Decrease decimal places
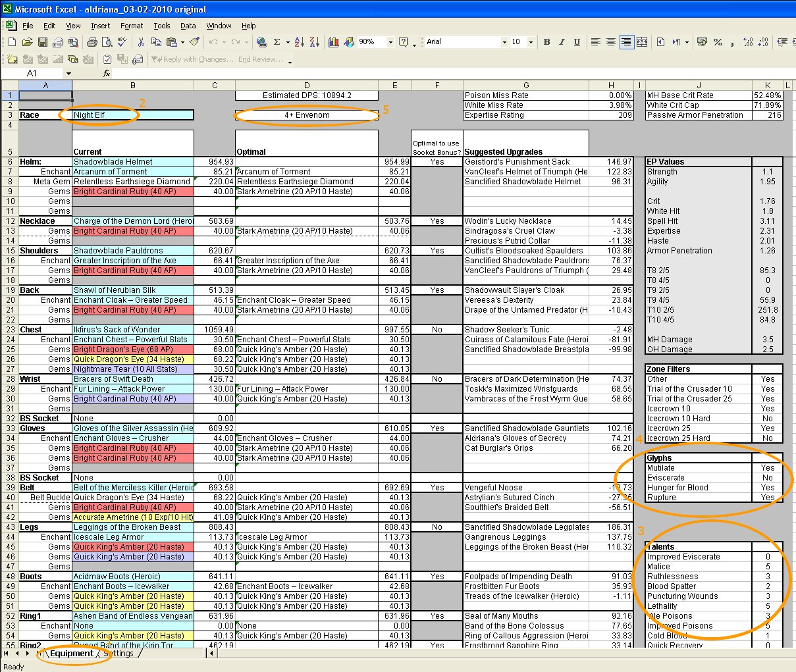The image size is (796, 672). 763,42
